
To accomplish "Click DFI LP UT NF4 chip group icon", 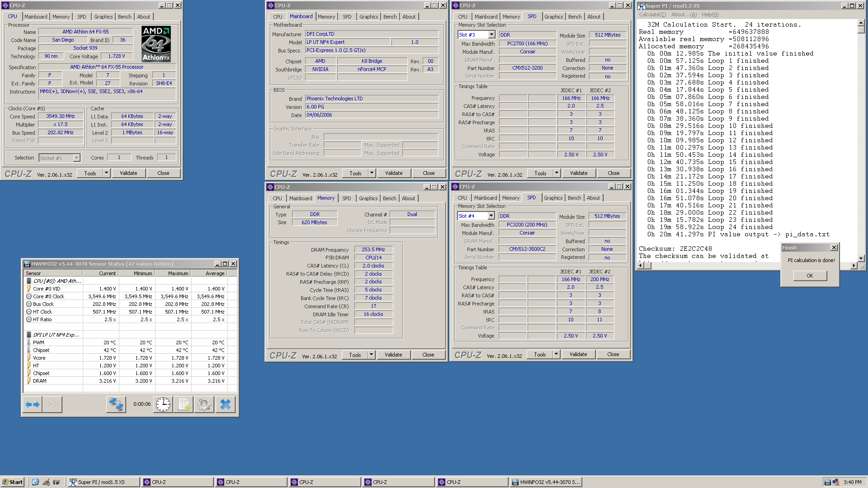I will tap(29, 335).
